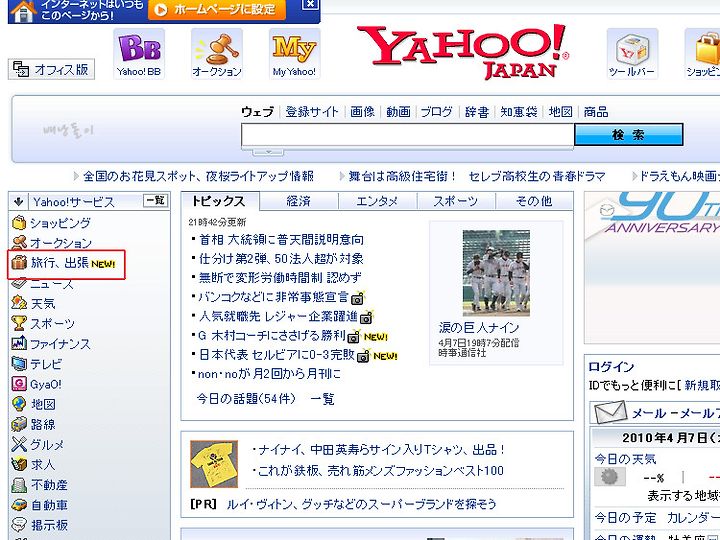Click the Yahoo! JAPAN logo

[463, 51]
